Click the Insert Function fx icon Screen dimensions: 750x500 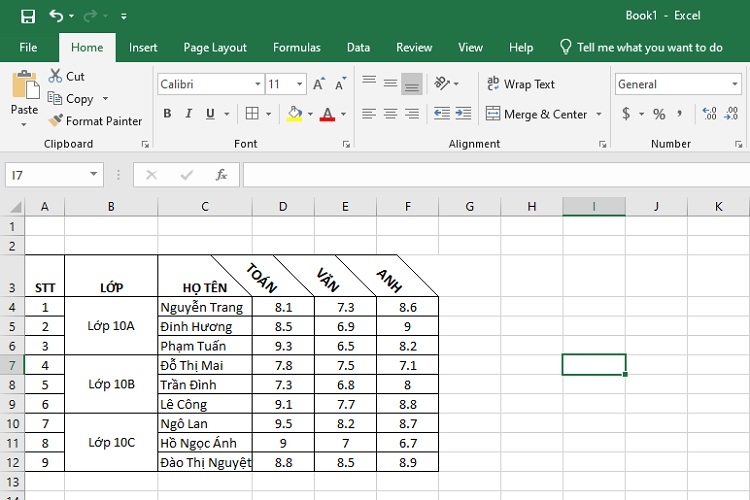[221, 175]
